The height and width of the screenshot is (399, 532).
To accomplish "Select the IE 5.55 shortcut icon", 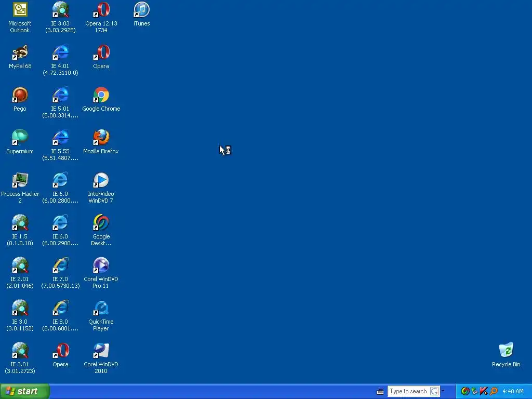I will click(60, 137).
